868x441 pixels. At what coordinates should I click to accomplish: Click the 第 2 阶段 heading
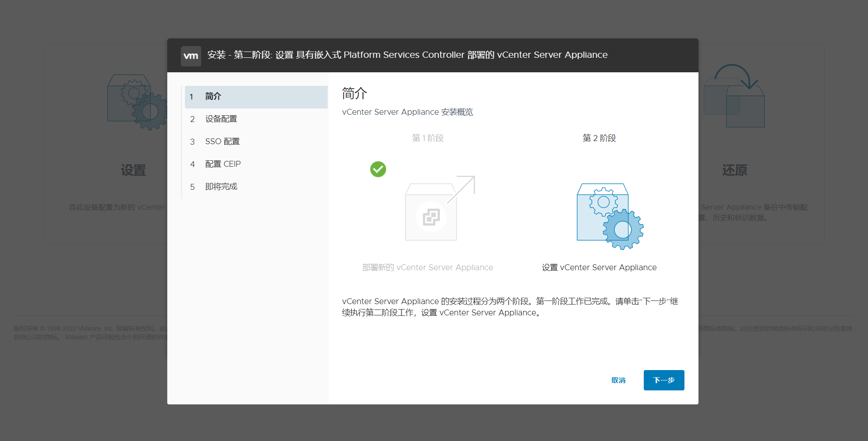(599, 138)
